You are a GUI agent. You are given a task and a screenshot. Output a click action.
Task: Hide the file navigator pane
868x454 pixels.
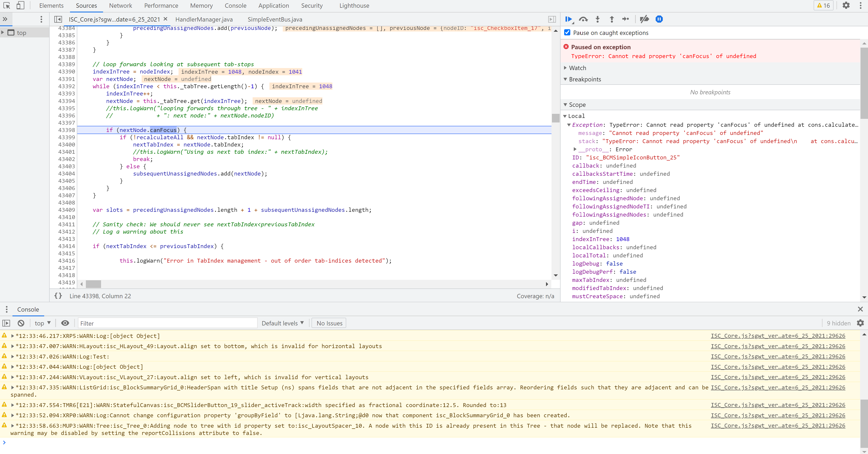tap(58, 19)
